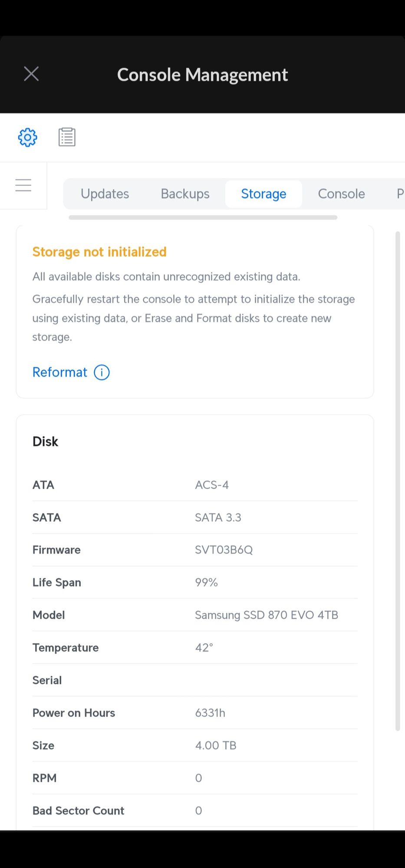Click the Life Span 99% value
This screenshot has height=868, width=405.
point(206,582)
